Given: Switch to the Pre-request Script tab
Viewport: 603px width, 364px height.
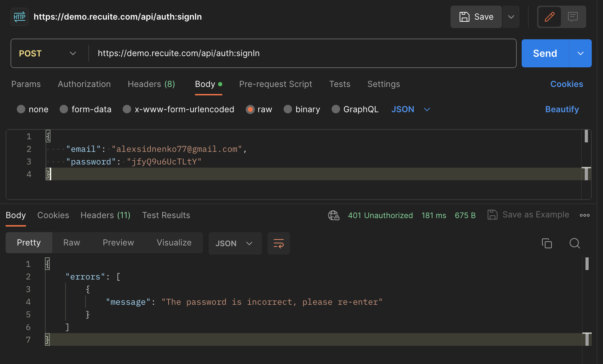Looking at the screenshot, I should pos(276,84).
